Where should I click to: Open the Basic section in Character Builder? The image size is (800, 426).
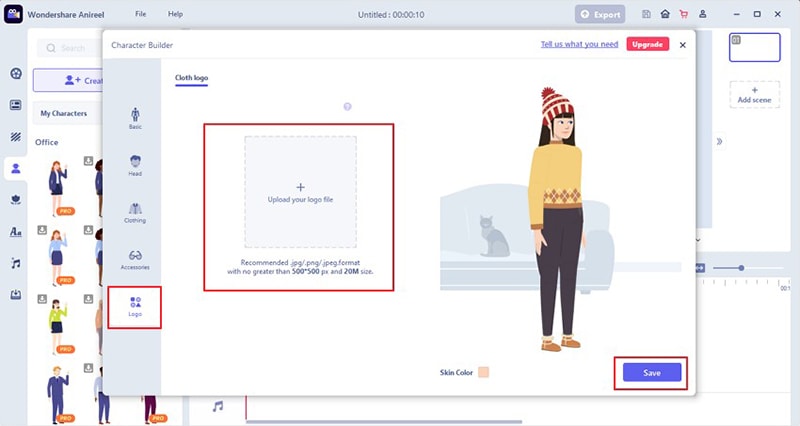(x=135, y=118)
